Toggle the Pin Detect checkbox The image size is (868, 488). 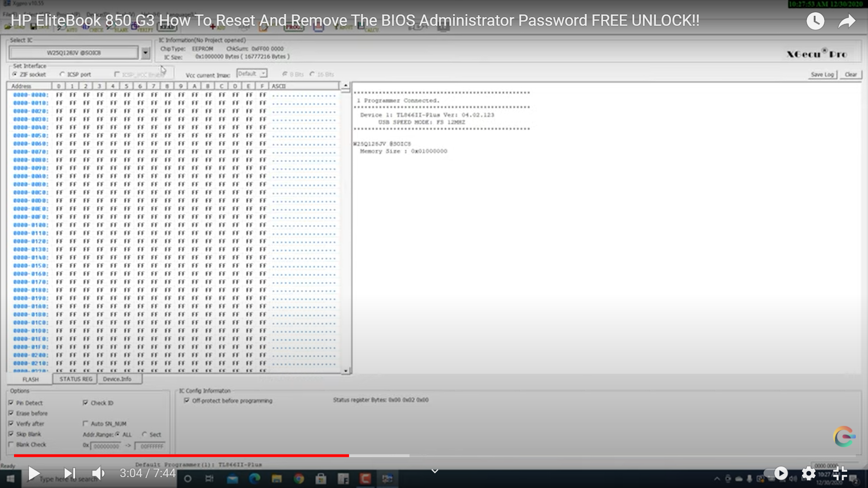11,403
